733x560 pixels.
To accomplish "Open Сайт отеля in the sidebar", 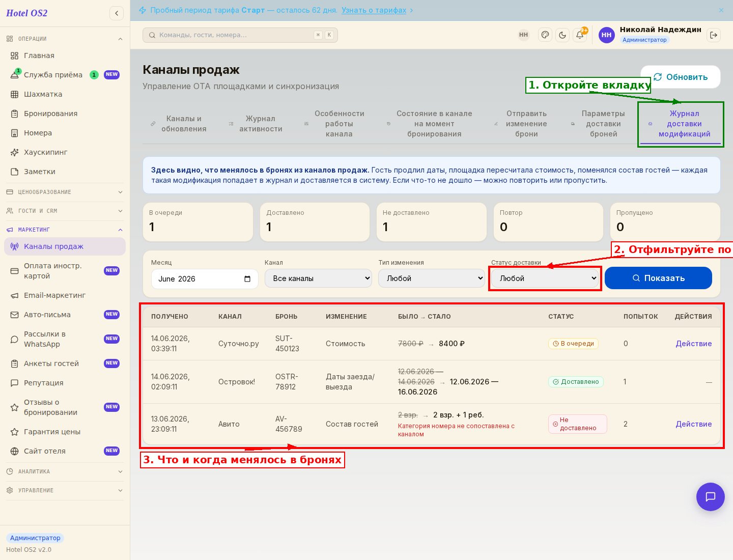I will [x=65, y=451].
